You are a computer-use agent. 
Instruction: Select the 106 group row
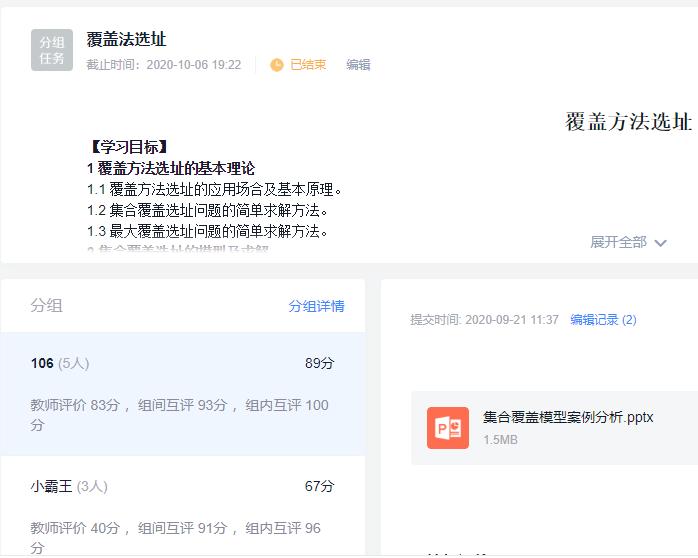[182, 393]
